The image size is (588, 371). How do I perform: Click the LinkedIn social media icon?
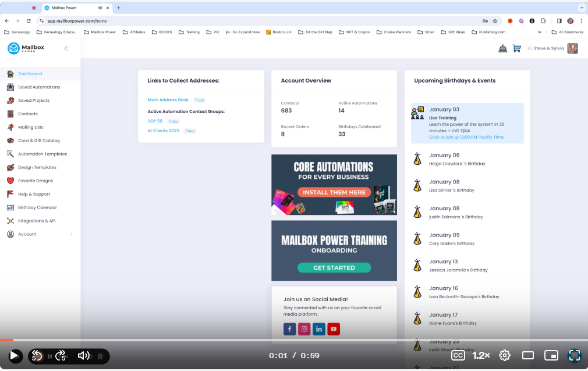tap(319, 329)
